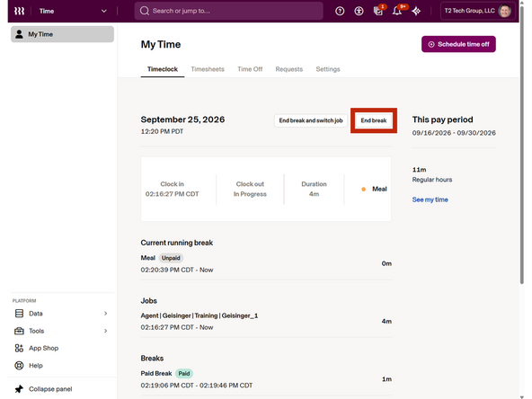The width and height of the screenshot is (532, 399).
Task: Open the See my time link
Action: click(x=430, y=199)
